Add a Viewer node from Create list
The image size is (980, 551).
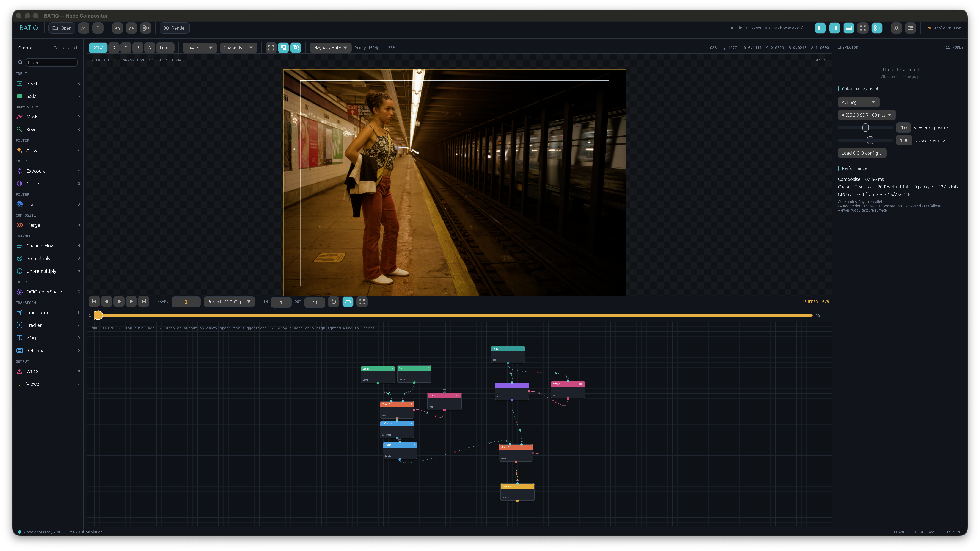click(48, 384)
